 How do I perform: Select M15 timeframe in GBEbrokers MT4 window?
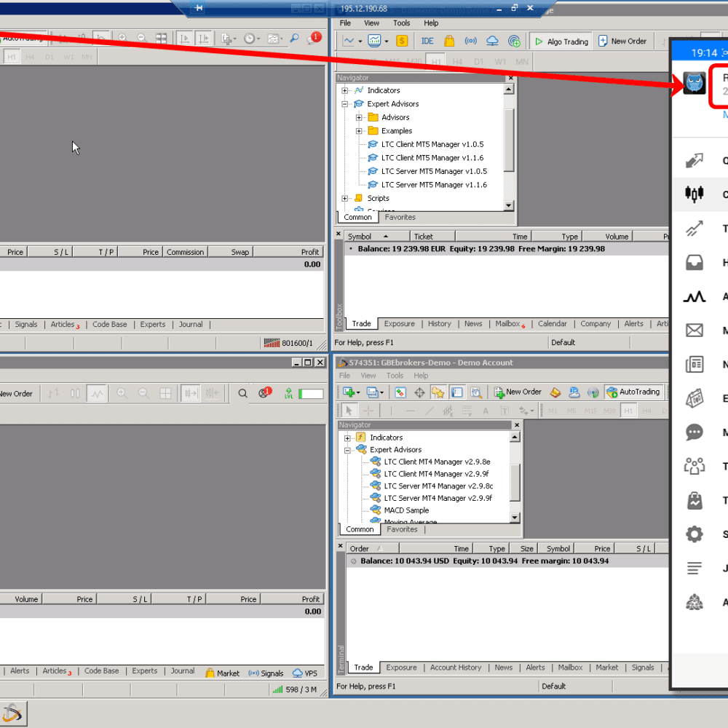(590, 411)
